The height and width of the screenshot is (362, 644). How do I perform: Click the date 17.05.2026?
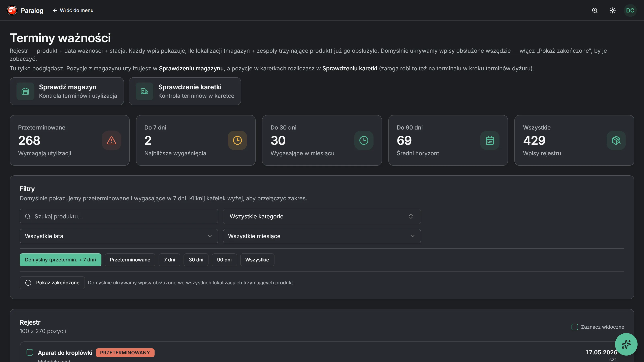point(601,352)
